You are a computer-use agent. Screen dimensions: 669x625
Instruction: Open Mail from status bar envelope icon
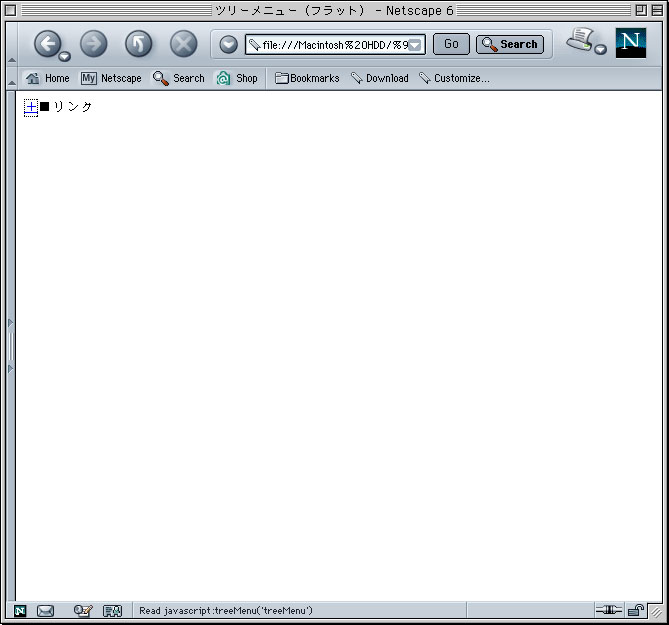(45, 611)
